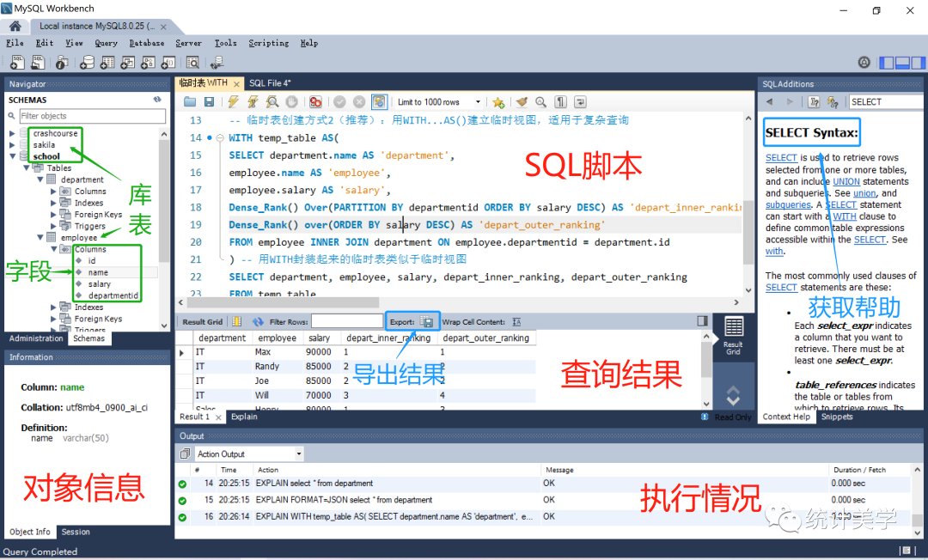Image resolution: width=928 pixels, height=560 pixels.
Task: Toggle autocommit mode button
Action: click(379, 101)
